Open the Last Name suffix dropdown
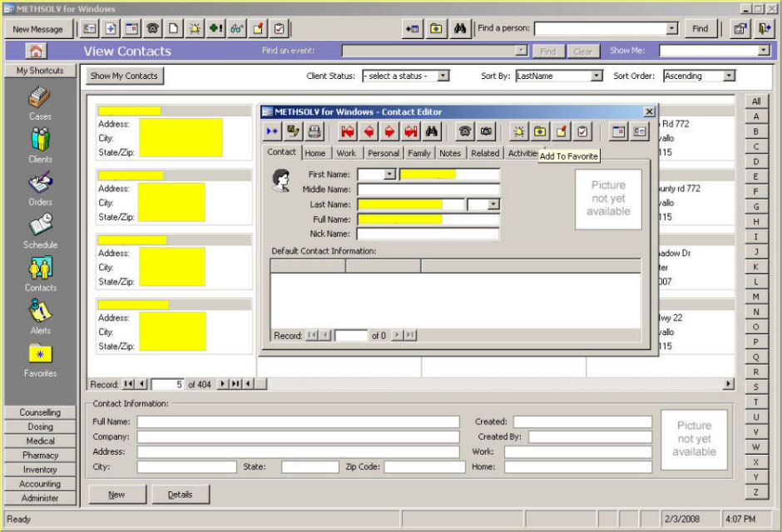The height and width of the screenshot is (532, 782). click(492, 204)
